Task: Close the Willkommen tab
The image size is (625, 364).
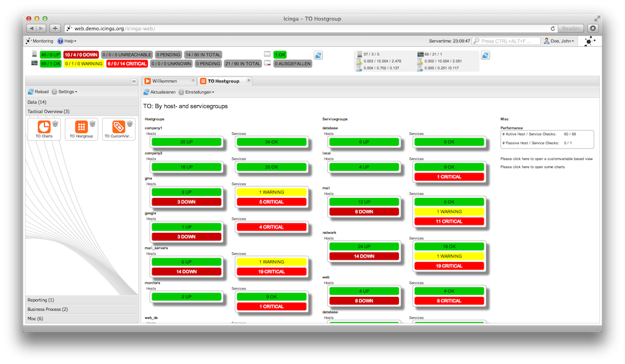Action: 193,81
